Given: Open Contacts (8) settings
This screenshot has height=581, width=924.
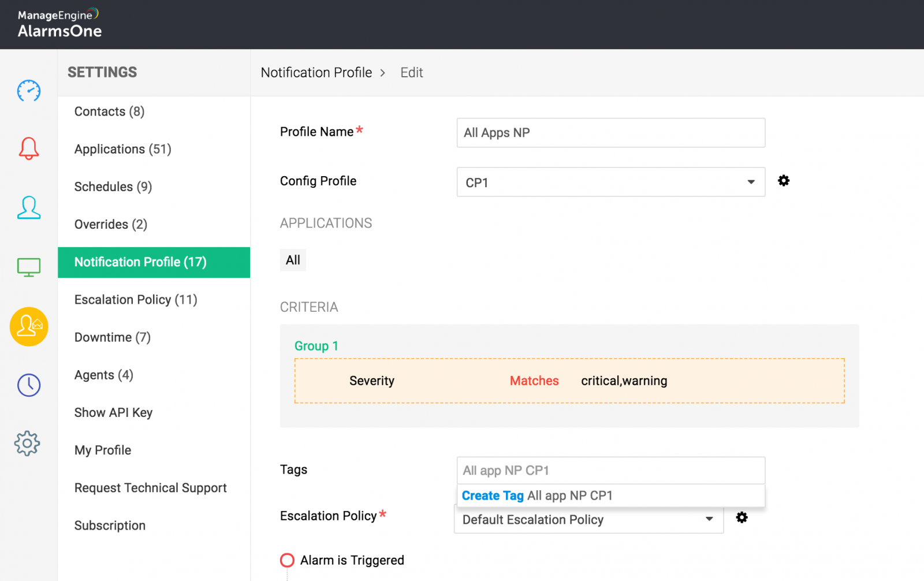Looking at the screenshot, I should pos(109,111).
